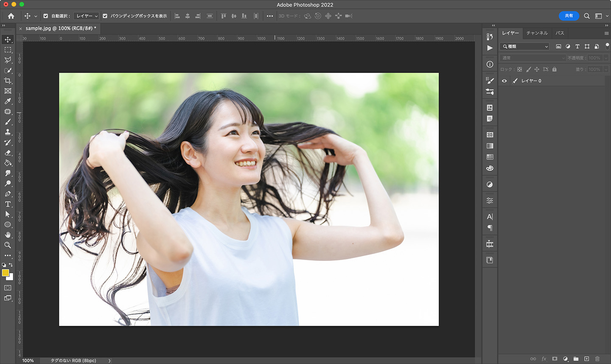Screen dimensions: 611x364
Task: Select the Zoom tool
Action: tap(8, 245)
